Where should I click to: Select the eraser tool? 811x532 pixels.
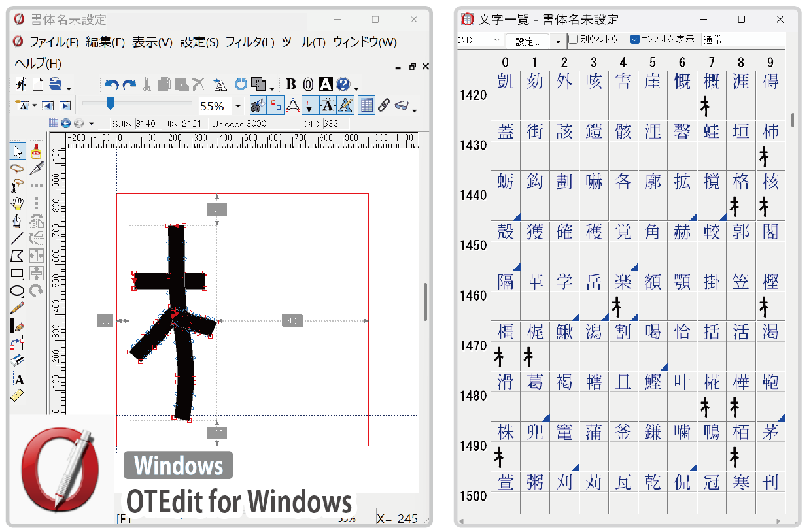[18, 359]
